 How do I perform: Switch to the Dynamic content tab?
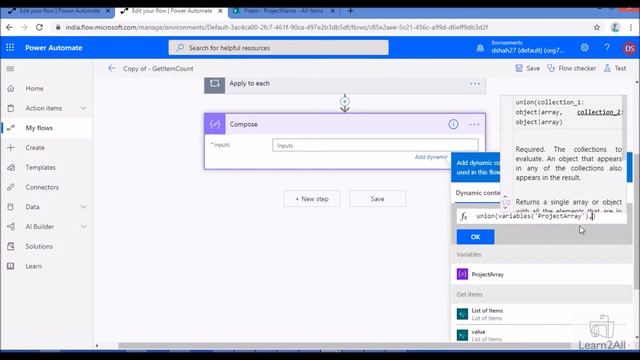point(478,193)
